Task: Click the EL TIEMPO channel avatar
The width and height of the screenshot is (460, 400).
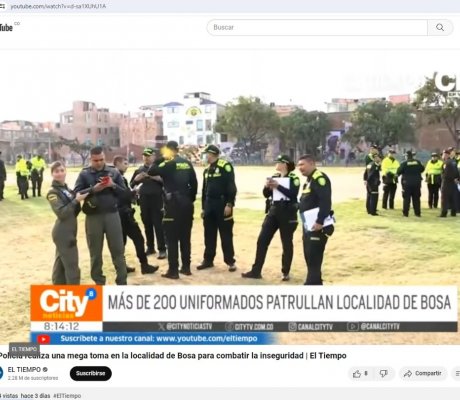Action: pos(1,373)
